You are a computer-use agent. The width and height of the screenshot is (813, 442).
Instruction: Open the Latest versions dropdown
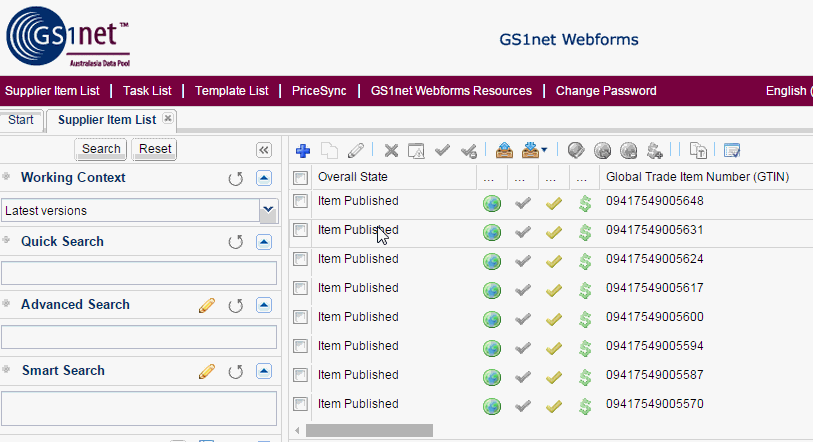[268, 211]
